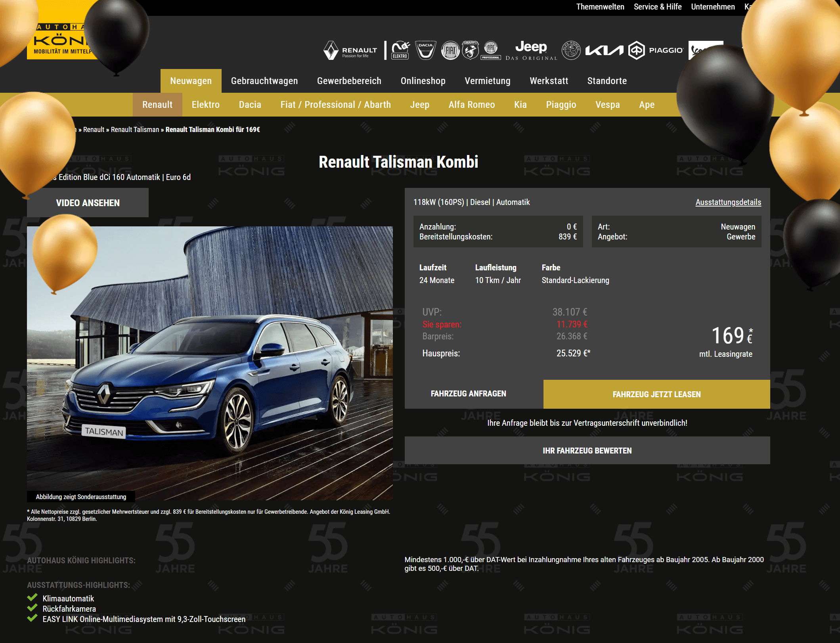Click the Hauspreis value 25.529 €
Screen dimensions: 840x643
[573, 353]
